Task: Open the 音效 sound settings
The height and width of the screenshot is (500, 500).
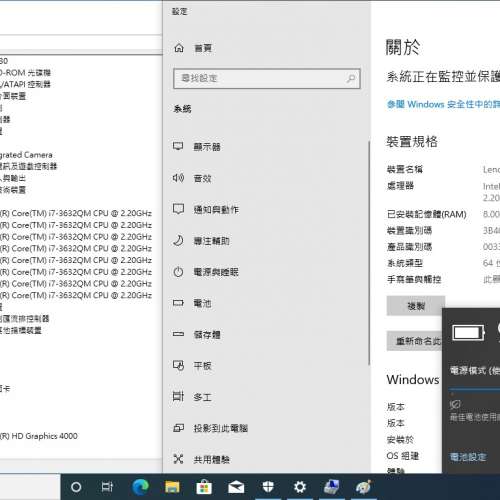Action: [x=192, y=178]
